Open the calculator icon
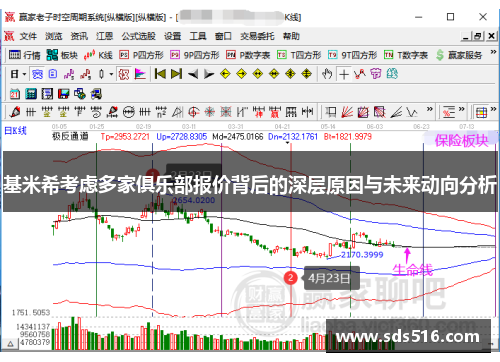500x362 pixels. pos(31,94)
